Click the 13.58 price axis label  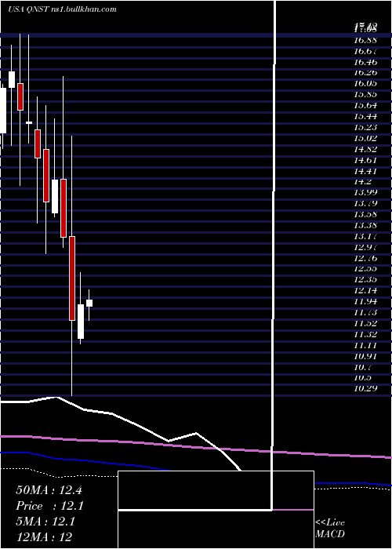coord(365,214)
